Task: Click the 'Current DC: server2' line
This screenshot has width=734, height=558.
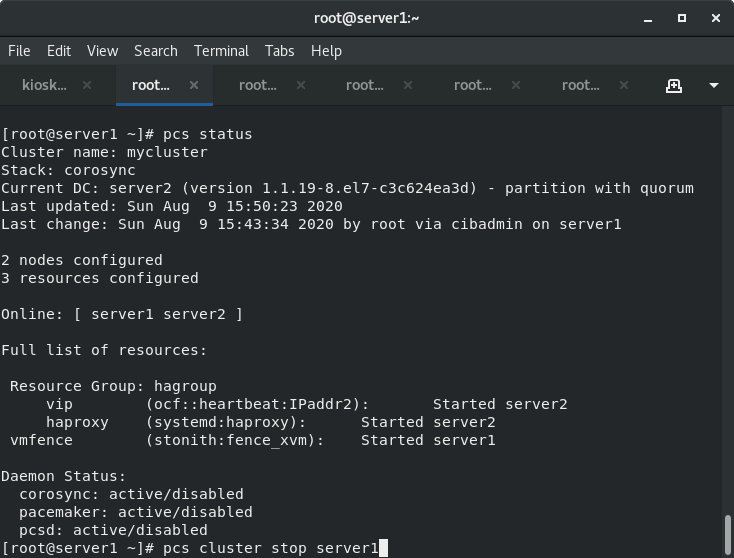Action: [347, 188]
